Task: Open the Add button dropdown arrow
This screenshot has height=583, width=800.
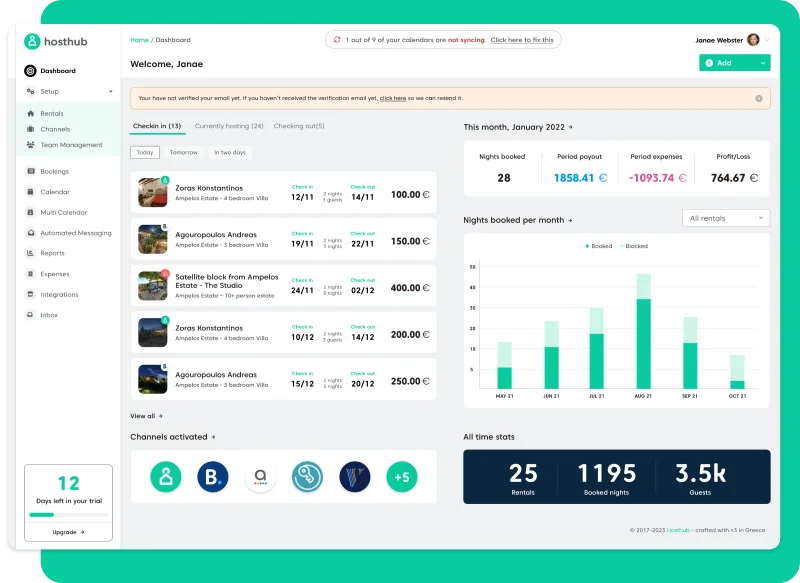Action: coord(763,63)
